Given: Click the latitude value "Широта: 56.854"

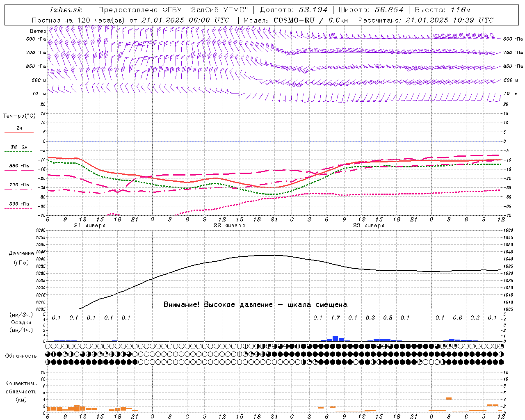Looking at the screenshot, I should (x=371, y=10).
